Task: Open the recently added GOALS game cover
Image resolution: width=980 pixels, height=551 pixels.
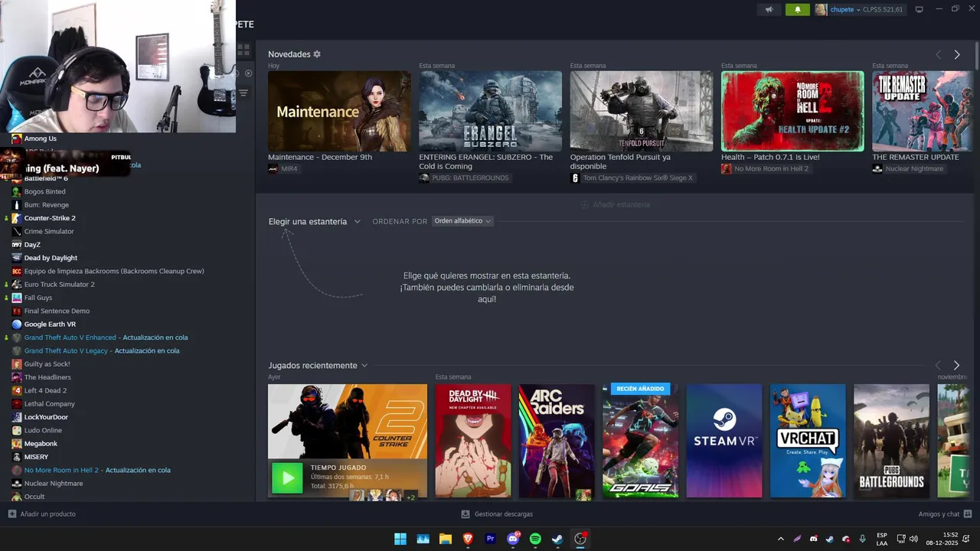Action: 640,441
